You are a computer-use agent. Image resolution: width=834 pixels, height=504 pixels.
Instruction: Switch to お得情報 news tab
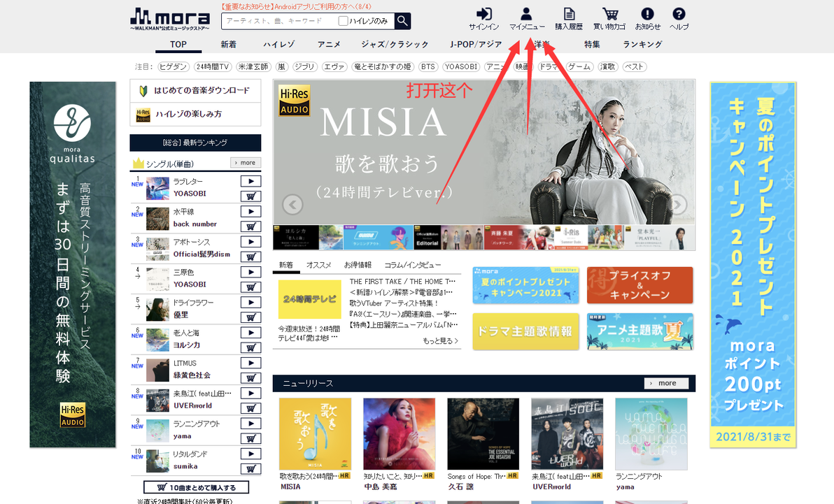click(358, 265)
